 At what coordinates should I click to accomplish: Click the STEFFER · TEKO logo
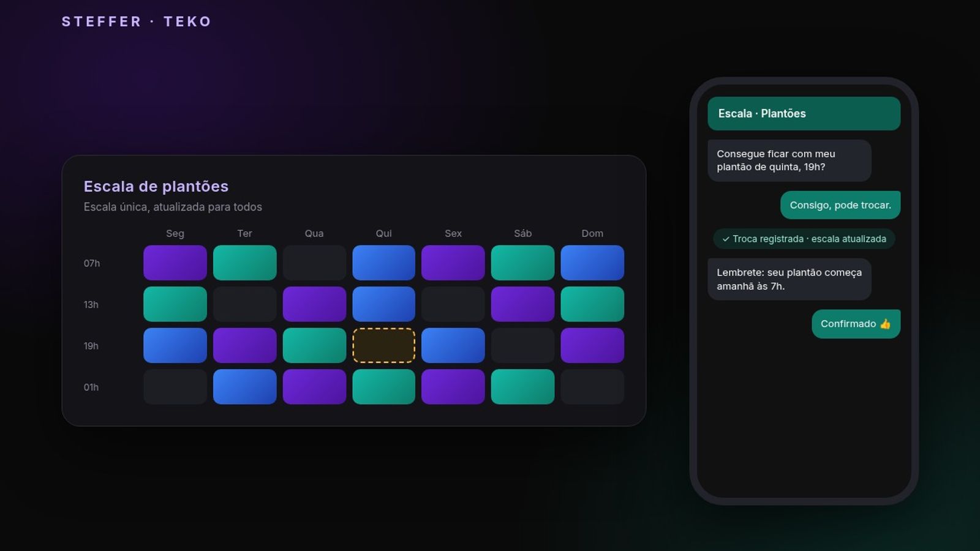(x=137, y=21)
